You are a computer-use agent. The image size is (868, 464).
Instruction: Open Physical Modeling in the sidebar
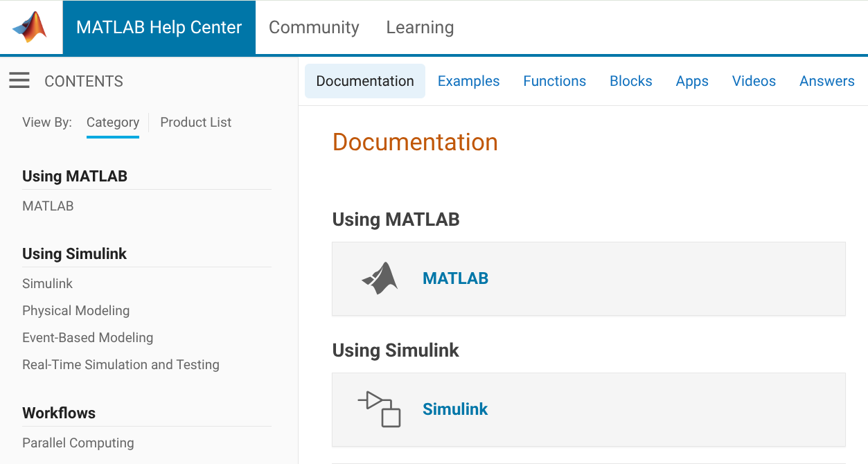click(x=76, y=310)
